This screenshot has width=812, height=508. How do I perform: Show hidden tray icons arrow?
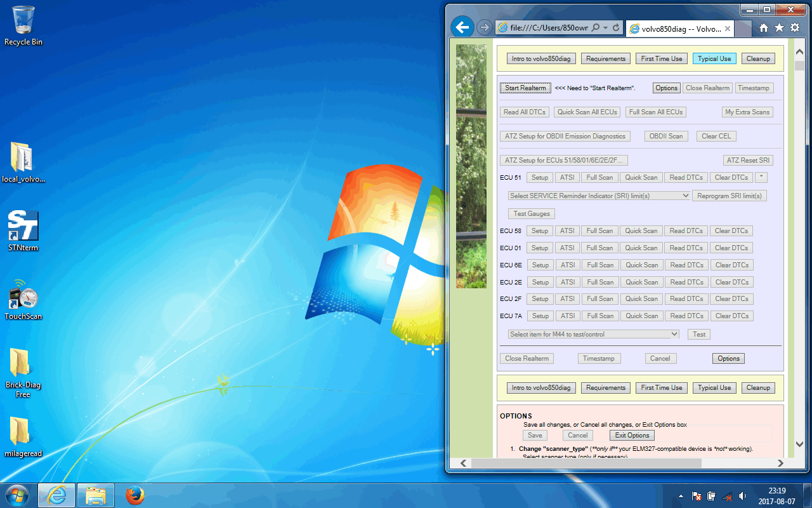pos(681,496)
